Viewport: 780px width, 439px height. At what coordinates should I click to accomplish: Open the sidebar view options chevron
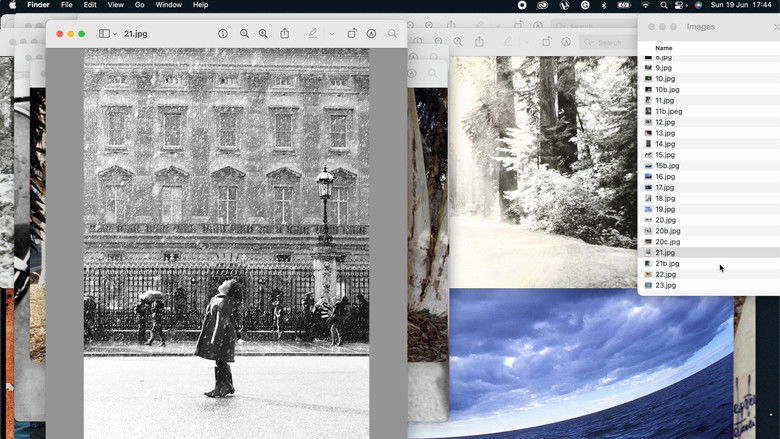pos(115,34)
